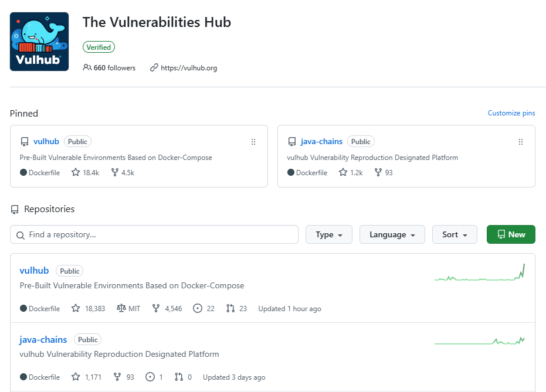Open the Type dropdown
This screenshot has width=546, height=392.
click(x=329, y=235)
